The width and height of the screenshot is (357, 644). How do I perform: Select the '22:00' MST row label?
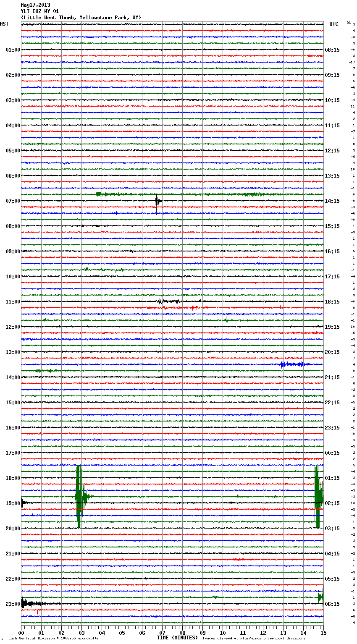pos(13,579)
